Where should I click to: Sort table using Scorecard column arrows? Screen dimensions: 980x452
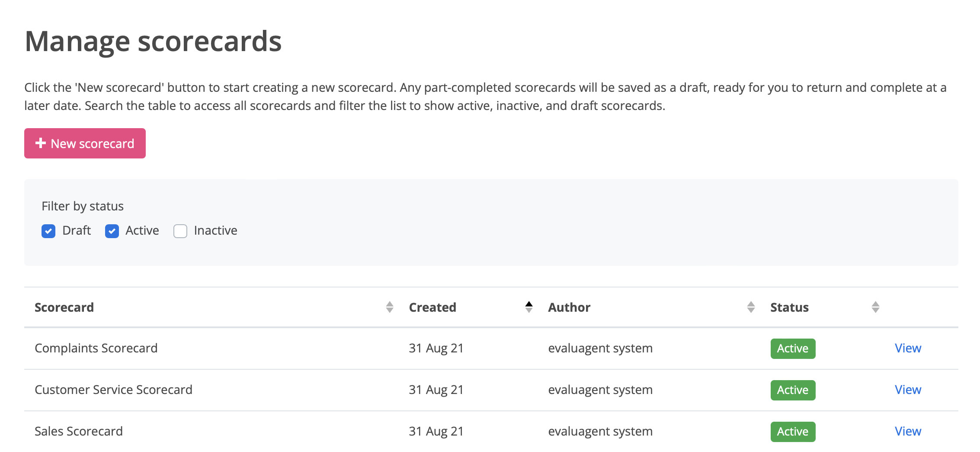pyautogui.click(x=390, y=307)
